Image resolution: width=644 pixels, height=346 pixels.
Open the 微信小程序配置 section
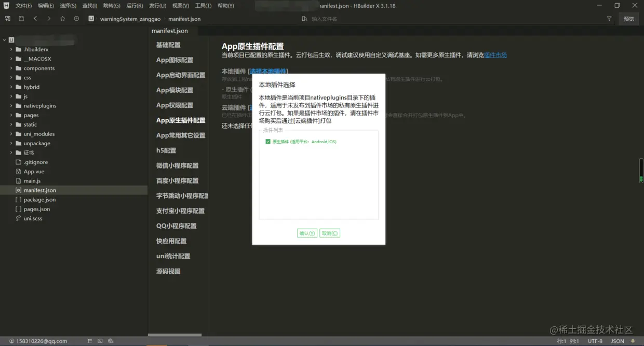177,165
